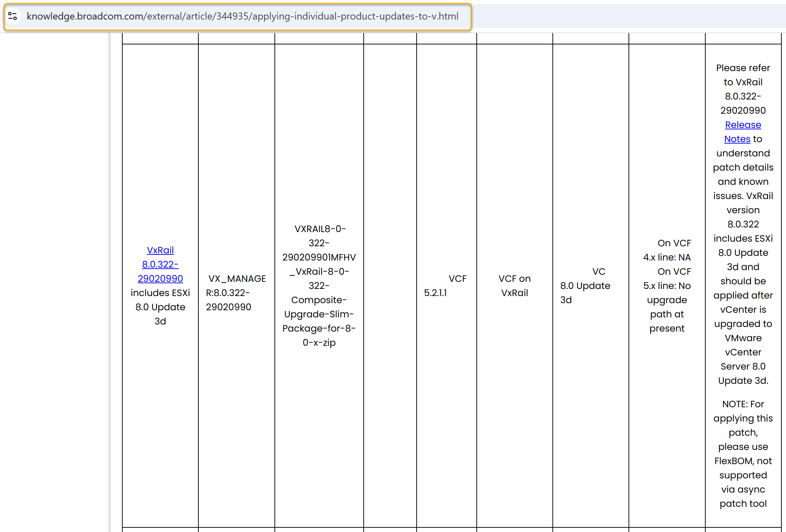
Task: Click the '29020990' line of VxRail link
Action: tap(160, 279)
